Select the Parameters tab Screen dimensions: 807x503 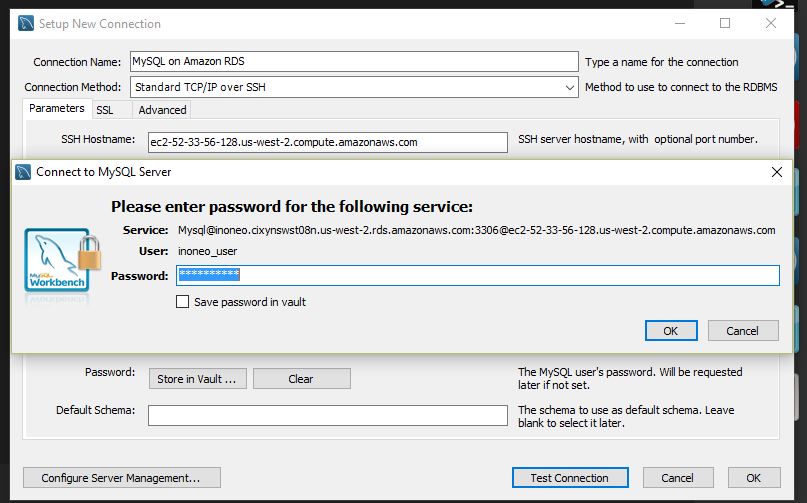click(x=57, y=109)
